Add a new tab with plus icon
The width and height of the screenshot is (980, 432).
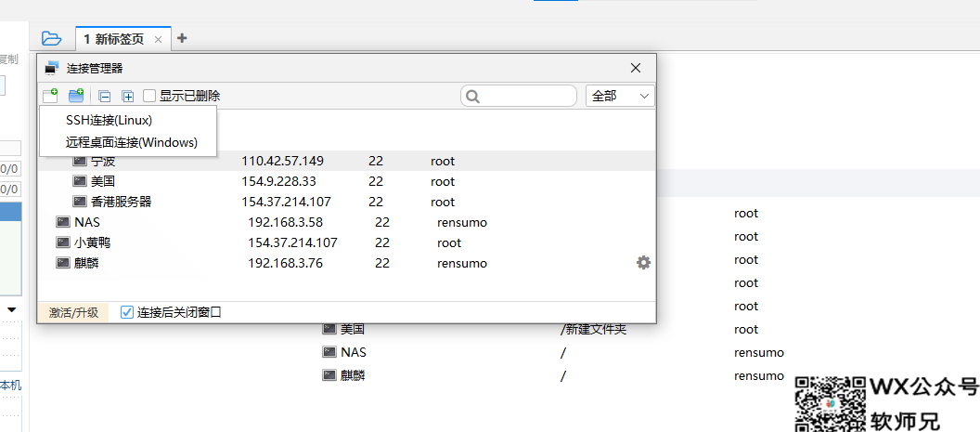[182, 38]
